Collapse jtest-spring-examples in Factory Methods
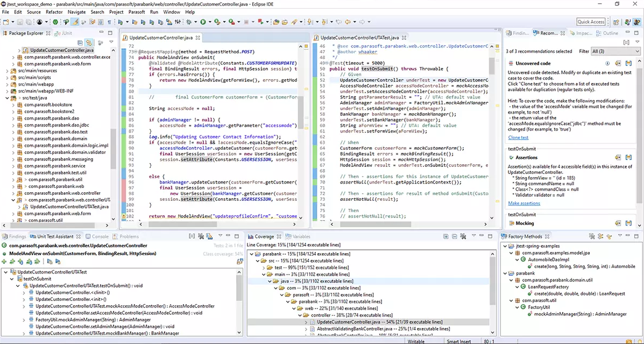 click(504, 246)
